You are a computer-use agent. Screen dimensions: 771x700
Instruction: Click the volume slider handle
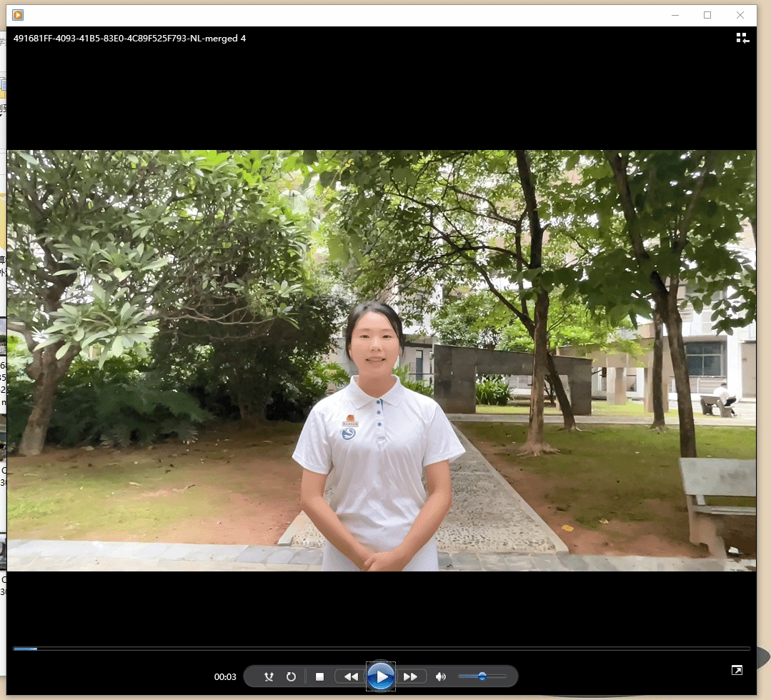click(x=482, y=676)
